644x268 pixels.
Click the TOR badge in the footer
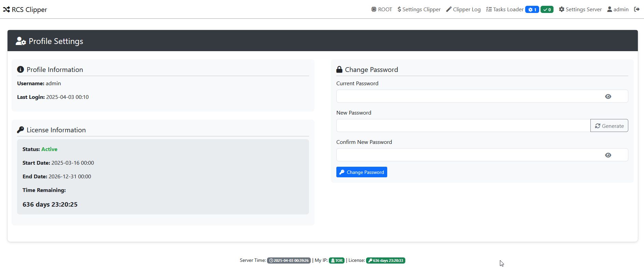click(337, 260)
